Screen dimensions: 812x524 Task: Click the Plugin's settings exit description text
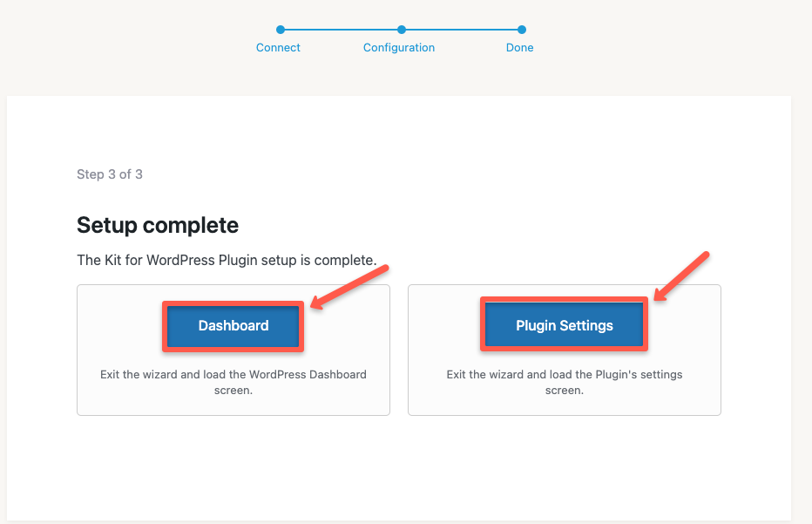click(x=564, y=382)
